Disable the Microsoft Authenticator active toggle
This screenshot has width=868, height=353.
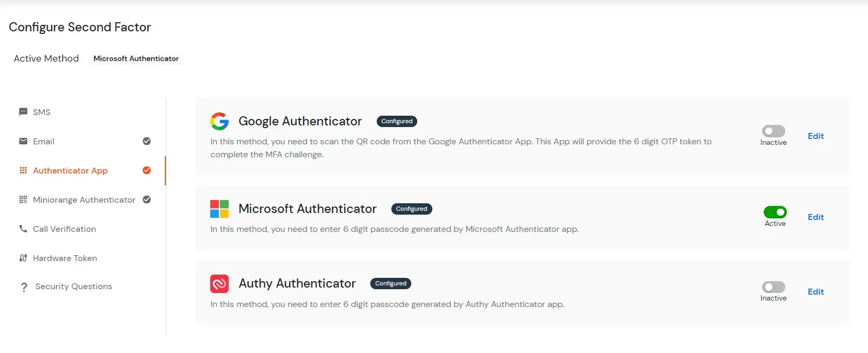pyautogui.click(x=775, y=212)
